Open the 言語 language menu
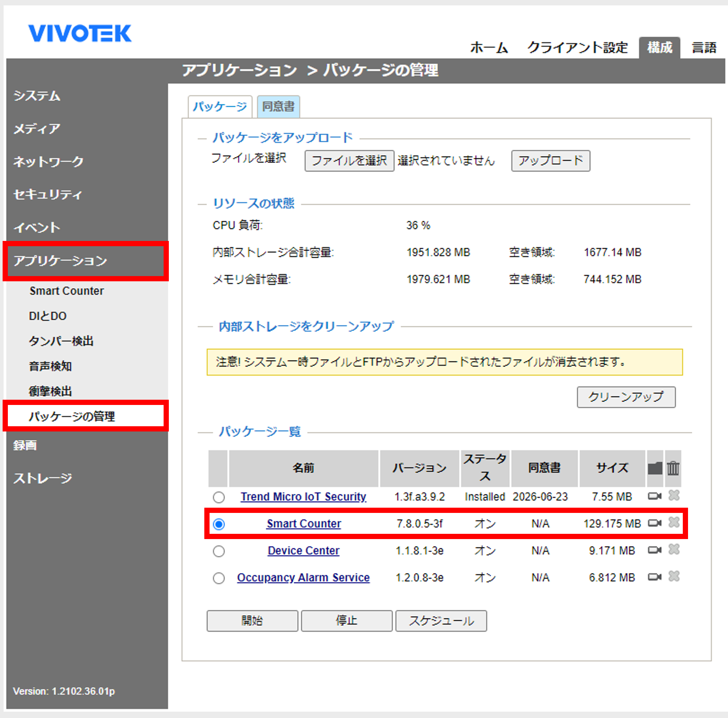Screen dimensions: 728x718 point(704,48)
